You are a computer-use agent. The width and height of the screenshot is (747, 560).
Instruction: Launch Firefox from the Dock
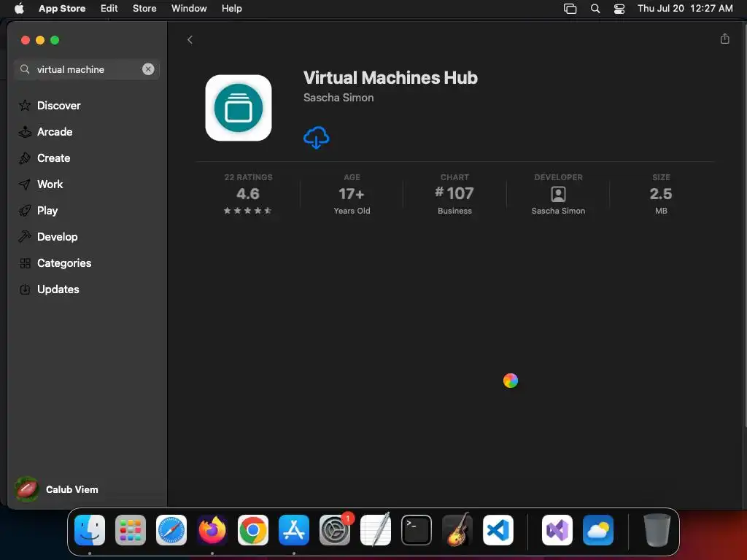212,529
